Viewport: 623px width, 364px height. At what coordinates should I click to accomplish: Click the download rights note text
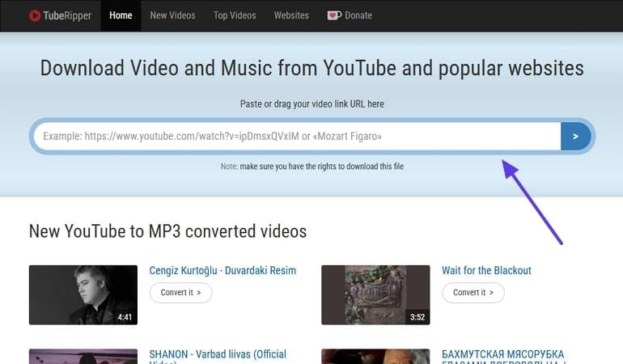click(x=311, y=167)
